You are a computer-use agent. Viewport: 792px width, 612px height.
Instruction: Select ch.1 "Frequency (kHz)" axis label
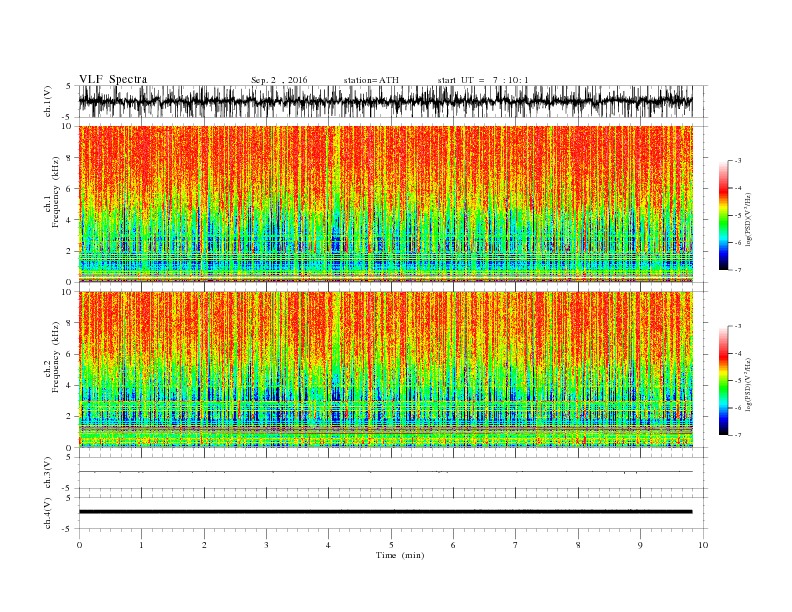point(56,192)
